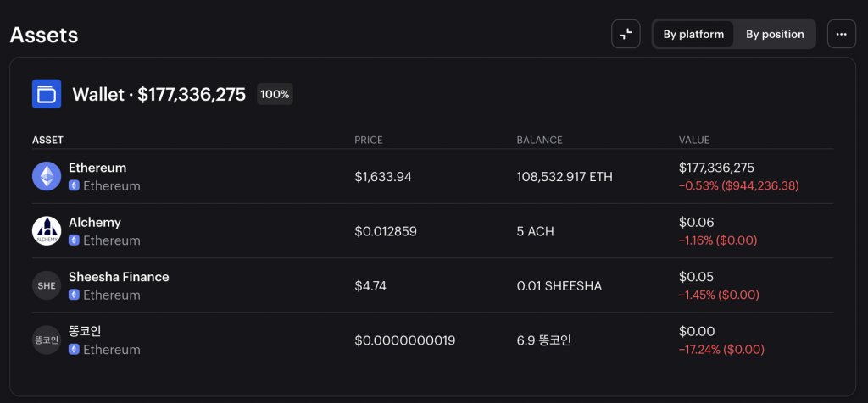Open the three-dots more options menu
The image size is (868, 403).
[841, 34]
